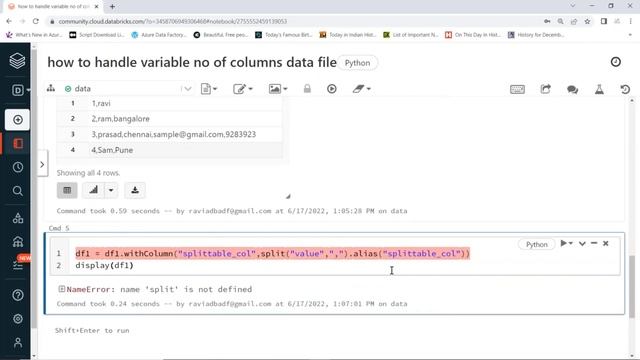Viewport: 640px width, 360px height.
Task: Open Settings gear in sidebar
Action: tap(18, 318)
